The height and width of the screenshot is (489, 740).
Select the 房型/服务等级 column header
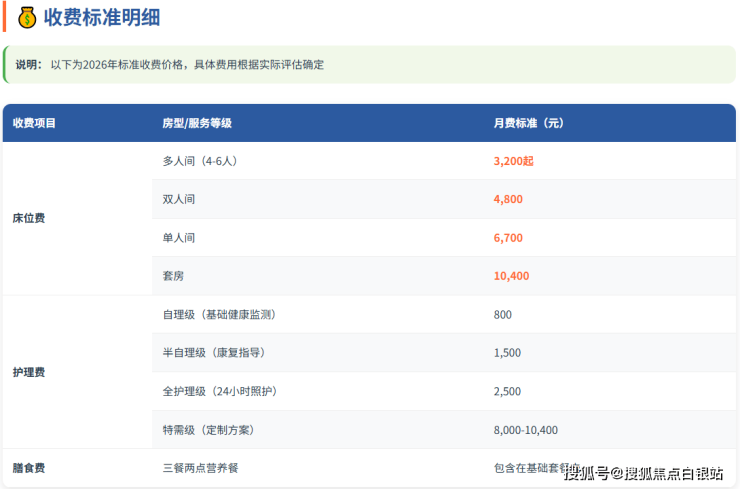pyautogui.click(x=197, y=123)
